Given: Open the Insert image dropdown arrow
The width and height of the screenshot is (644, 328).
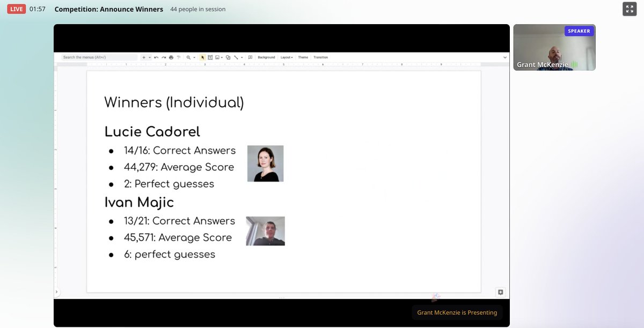Looking at the screenshot, I should click(222, 57).
